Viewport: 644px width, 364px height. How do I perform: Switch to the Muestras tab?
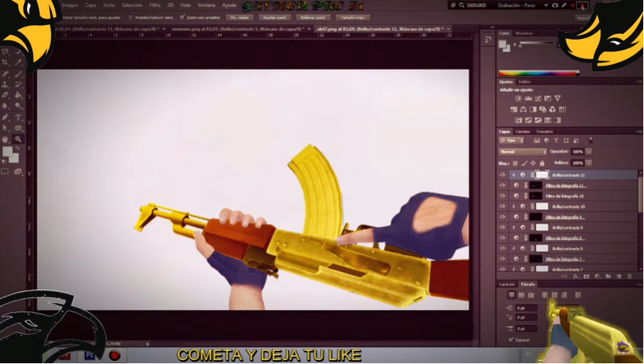click(x=523, y=34)
